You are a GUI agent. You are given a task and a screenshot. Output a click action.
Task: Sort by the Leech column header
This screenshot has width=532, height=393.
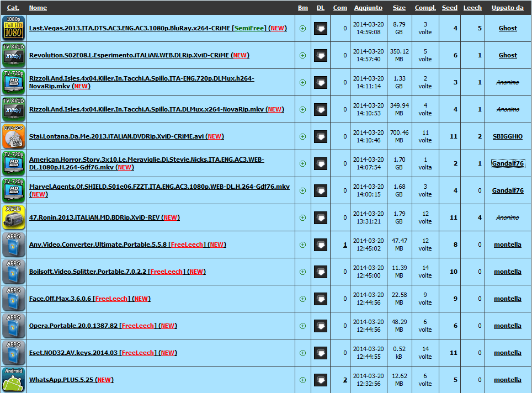472,8
